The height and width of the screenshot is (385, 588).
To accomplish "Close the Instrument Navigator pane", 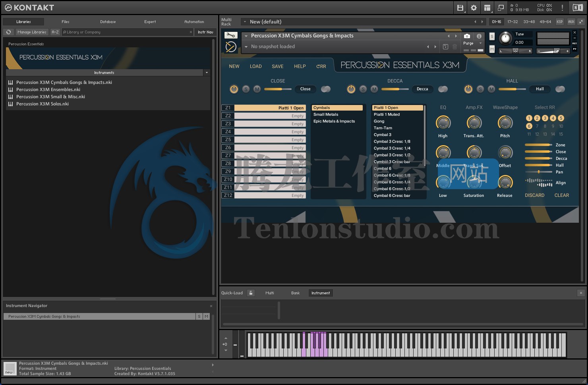I will (211, 306).
